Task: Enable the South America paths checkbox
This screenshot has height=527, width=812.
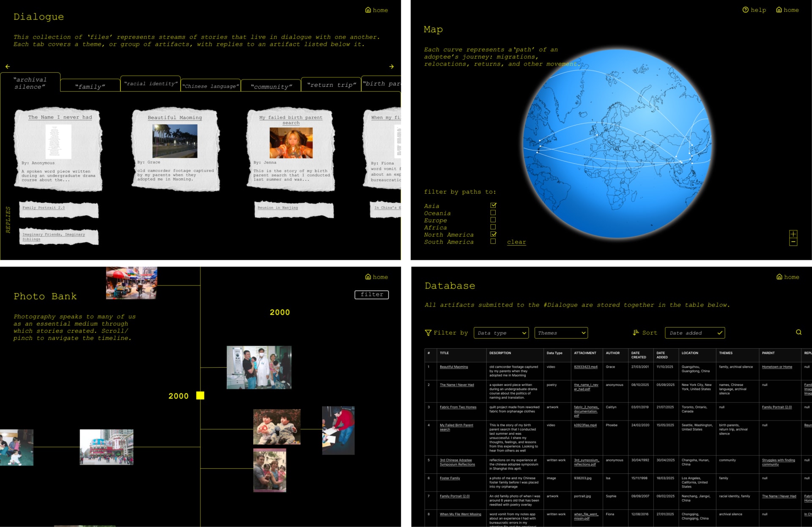Action: [493, 241]
